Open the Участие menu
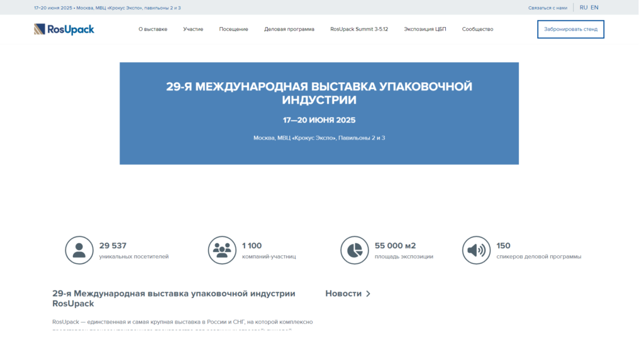644x362 pixels. (x=193, y=29)
